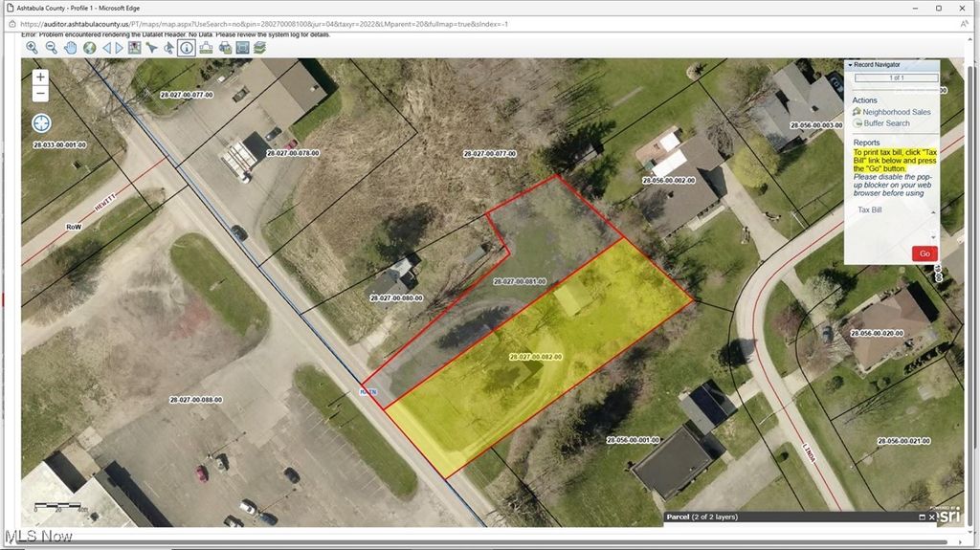Open the measure tool in toolbar
The image size is (980, 550).
click(206, 48)
